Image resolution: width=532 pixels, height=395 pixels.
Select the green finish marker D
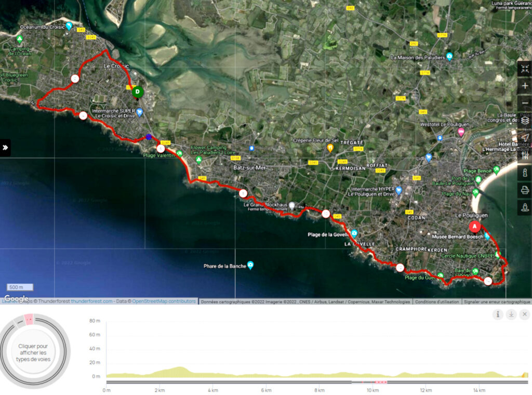(137, 92)
